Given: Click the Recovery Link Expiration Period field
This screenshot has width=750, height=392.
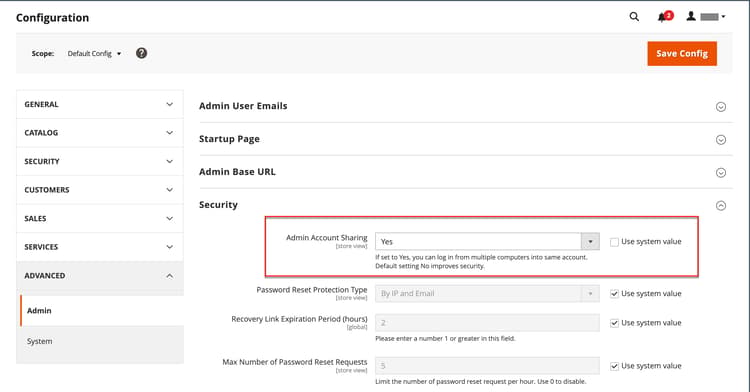Looking at the screenshot, I should (x=487, y=323).
